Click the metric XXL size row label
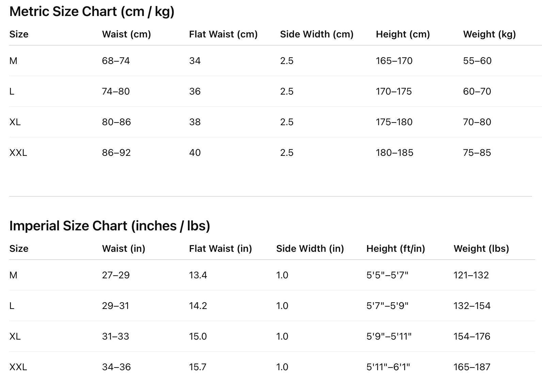Screen dimensions: 542x392 click(18, 153)
